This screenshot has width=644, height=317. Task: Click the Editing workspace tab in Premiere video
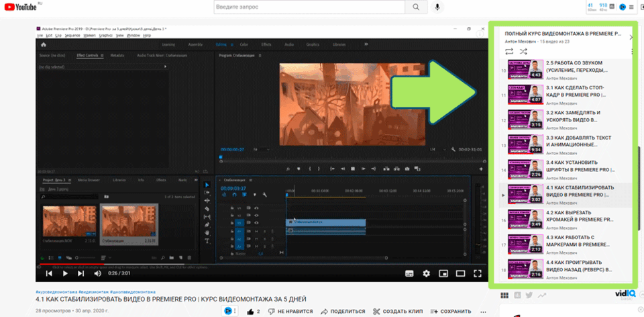tap(221, 44)
